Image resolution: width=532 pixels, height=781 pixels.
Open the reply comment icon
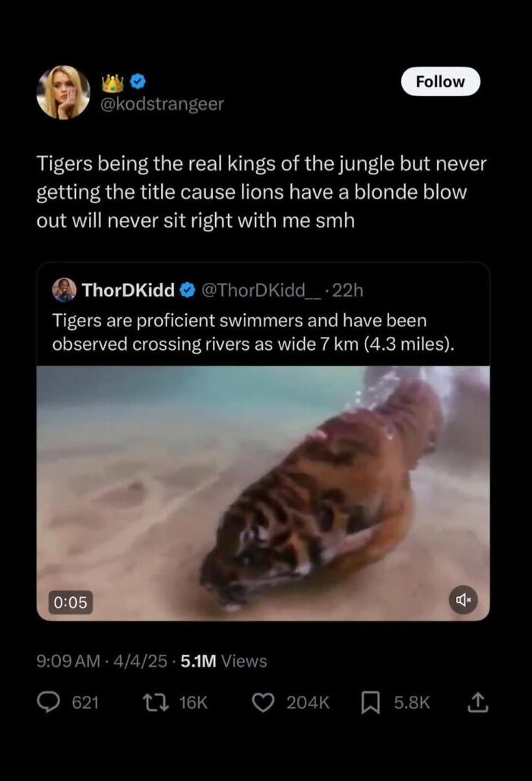pyautogui.click(x=48, y=702)
